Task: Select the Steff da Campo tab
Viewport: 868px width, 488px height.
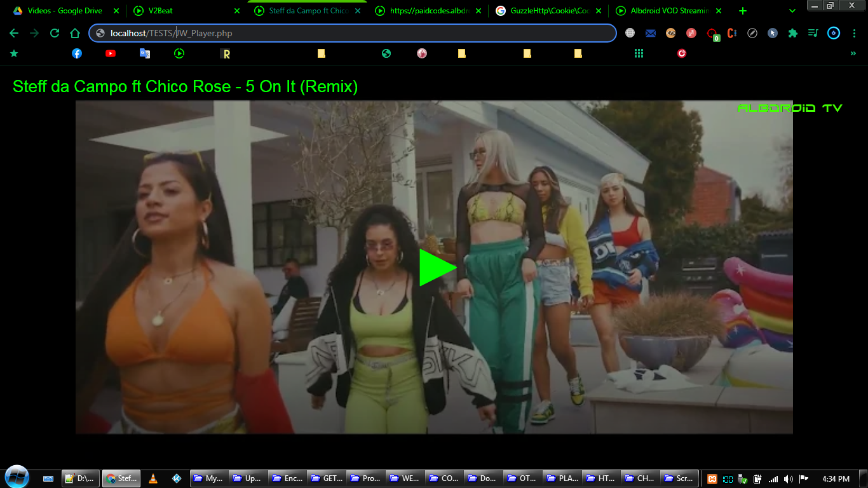Action: pyautogui.click(x=308, y=11)
